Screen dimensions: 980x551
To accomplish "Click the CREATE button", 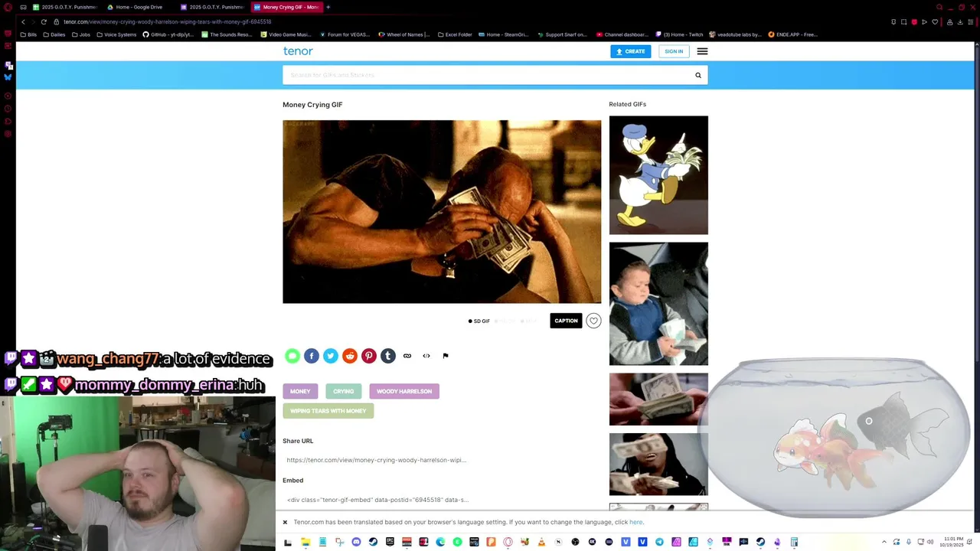I will (x=631, y=51).
